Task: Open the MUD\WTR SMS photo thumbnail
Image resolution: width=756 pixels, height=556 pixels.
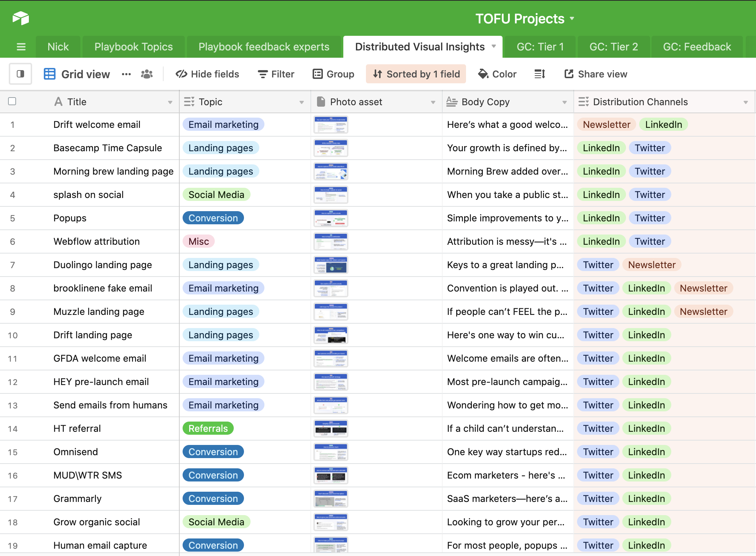Action: click(x=331, y=475)
